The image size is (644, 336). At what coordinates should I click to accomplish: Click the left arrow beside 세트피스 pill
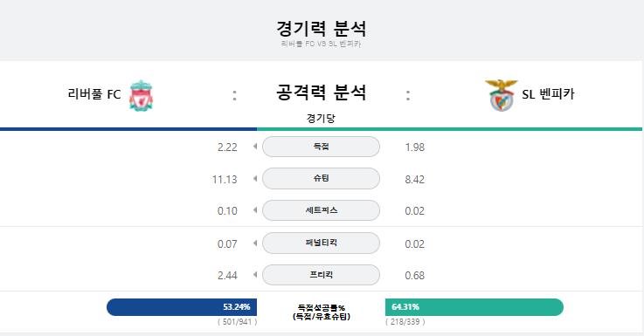pyautogui.click(x=255, y=210)
